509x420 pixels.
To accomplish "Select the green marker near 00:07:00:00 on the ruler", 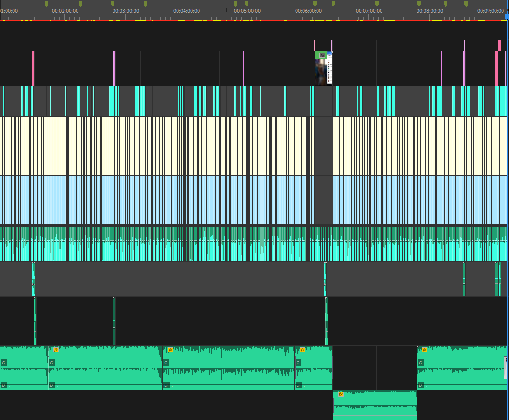I will coord(377,4).
